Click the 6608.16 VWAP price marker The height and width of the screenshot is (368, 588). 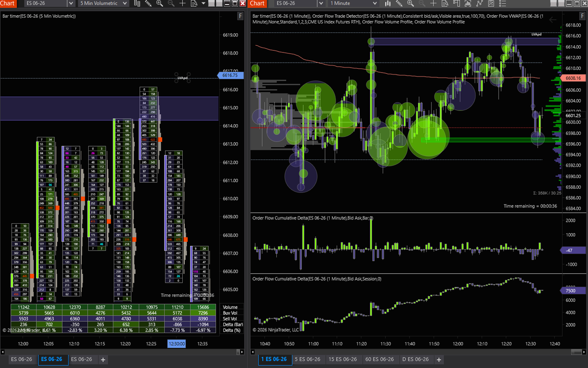click(x=572, y=78)
